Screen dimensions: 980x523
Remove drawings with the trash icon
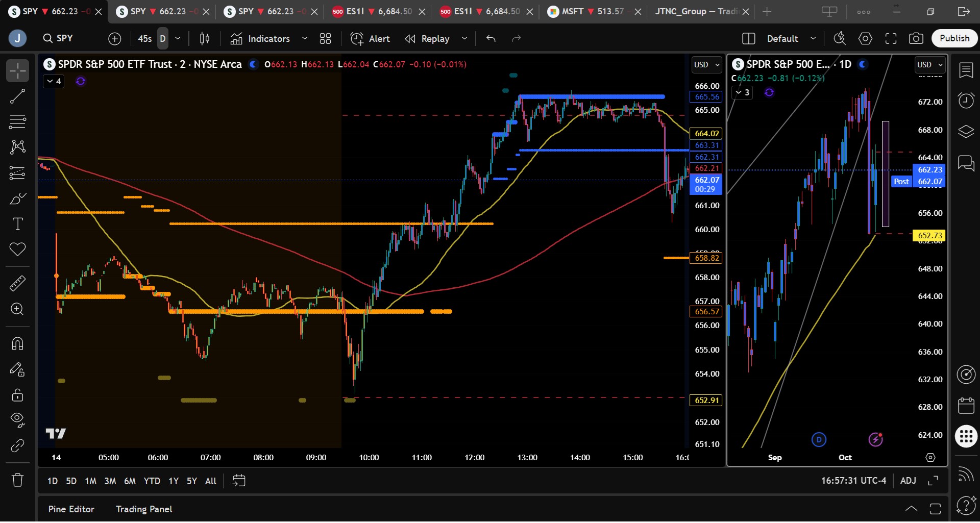17,480
